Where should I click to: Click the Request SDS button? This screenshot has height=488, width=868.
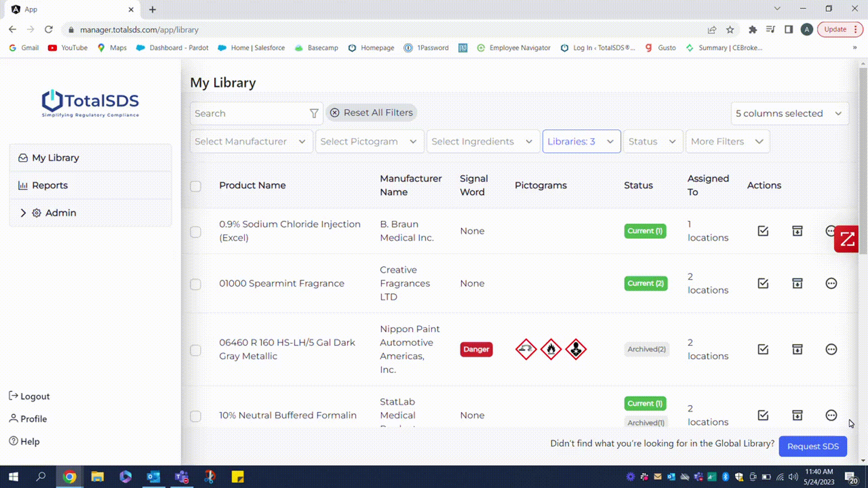[812, 446]
